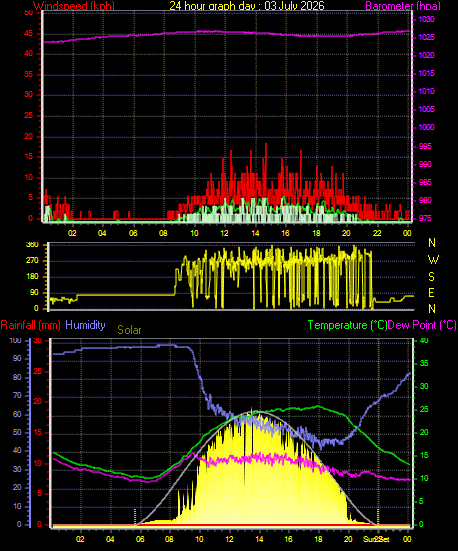Click the 1010 barometer scale value

point(426,91)
